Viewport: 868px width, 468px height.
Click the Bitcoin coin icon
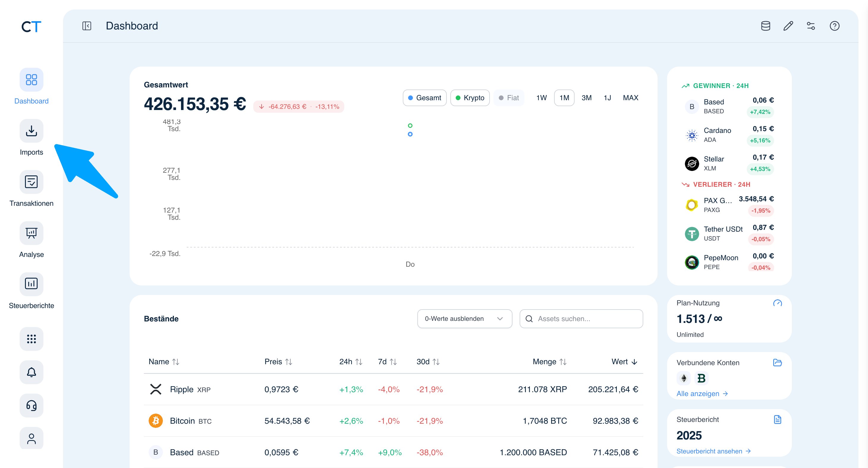156,421
